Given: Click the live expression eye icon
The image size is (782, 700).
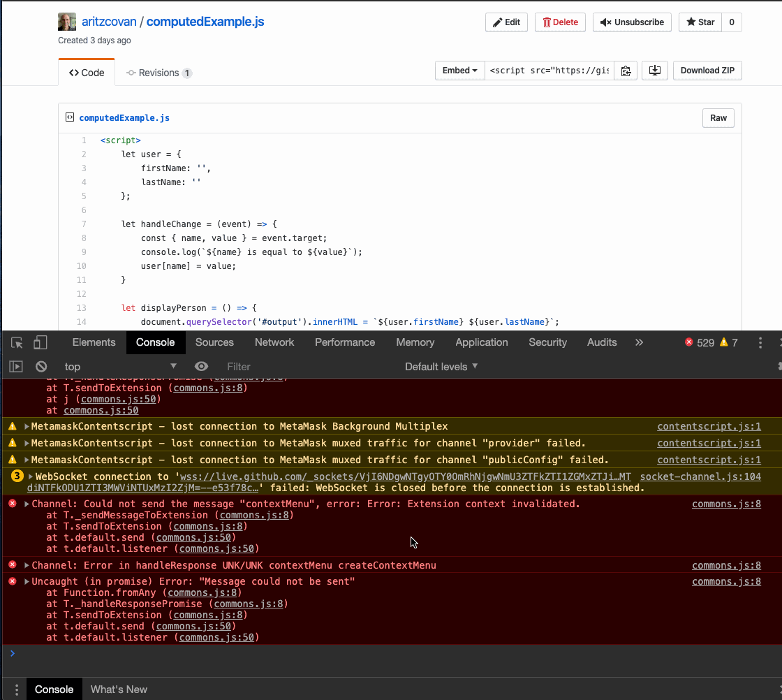Looking at the screenshot, I should (x=202, y=367).
